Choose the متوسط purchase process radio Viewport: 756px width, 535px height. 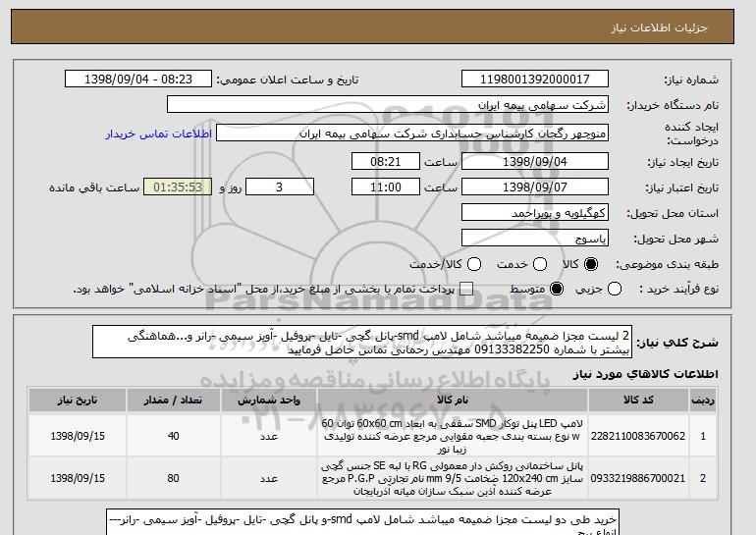point(557,289)
